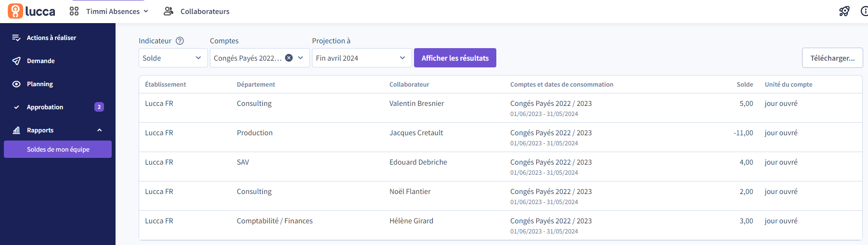Click the Collaborateurs people icon
This screenshot has width=868, height=245.
coord(168,11)
